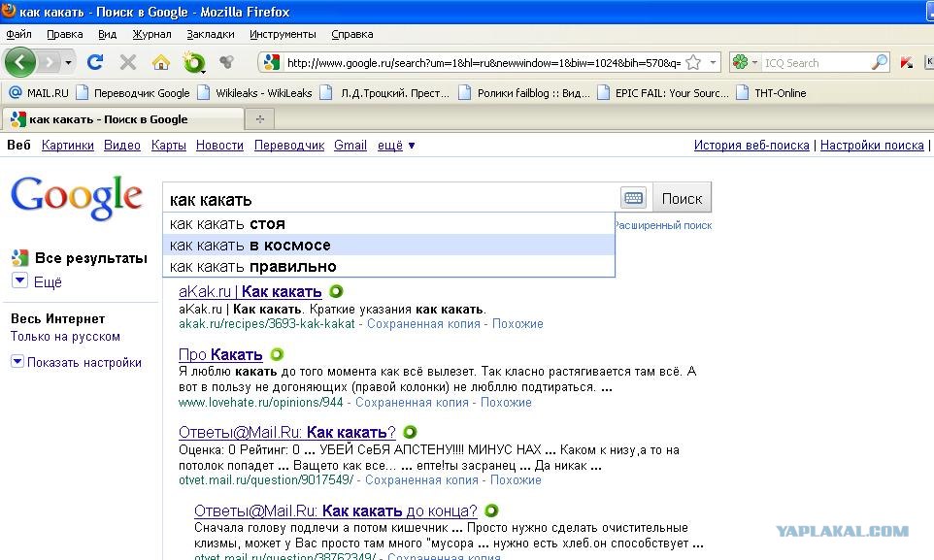This screenshot has width=934, height=560.
Task: Click green circle icon beside aKak.ru result
Action: [337, 291]
